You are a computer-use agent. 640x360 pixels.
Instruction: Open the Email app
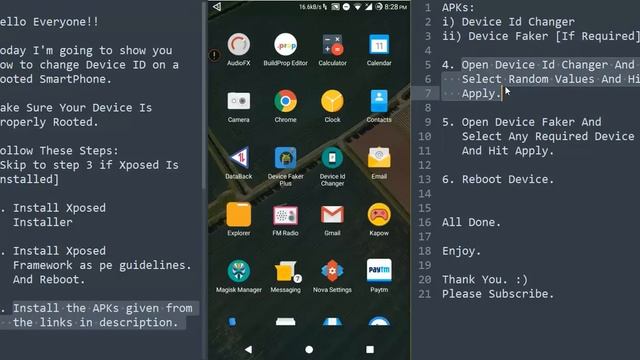tap(379, 163)
